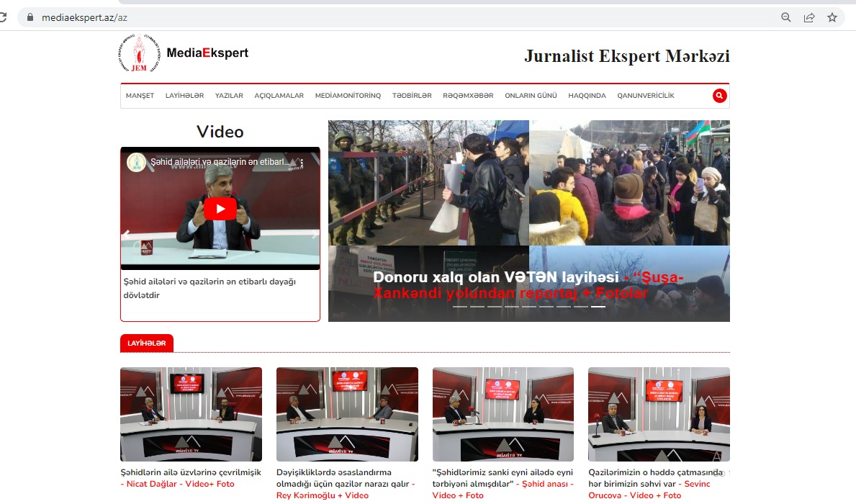Open the Rey Kərimoğlu studio thumbnail

coord(347,414)
